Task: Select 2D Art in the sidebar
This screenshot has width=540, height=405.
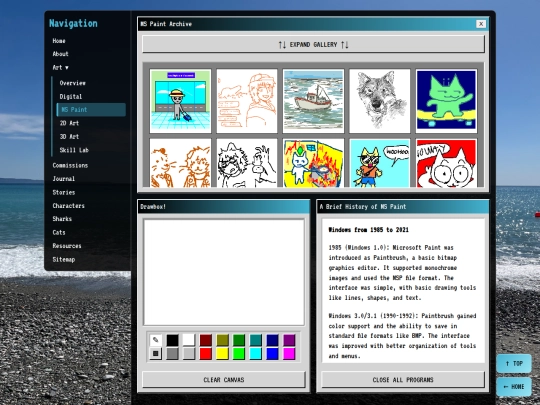Action: tap(69, 123)
